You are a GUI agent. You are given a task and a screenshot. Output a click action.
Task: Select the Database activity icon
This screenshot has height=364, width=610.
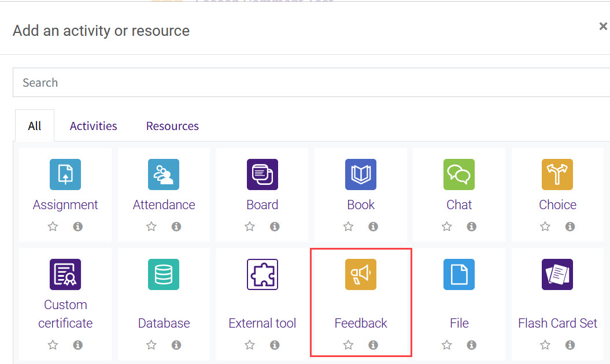pos(164,274)
